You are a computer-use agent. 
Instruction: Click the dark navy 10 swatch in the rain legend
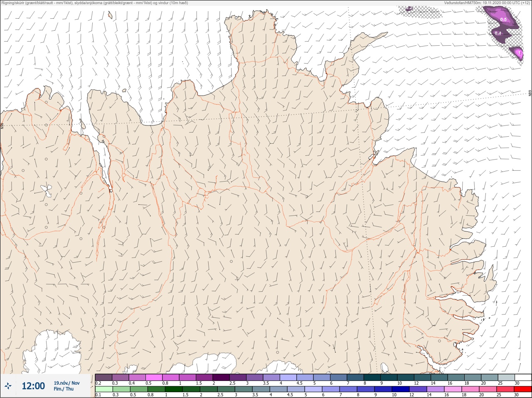click(401, 389)
